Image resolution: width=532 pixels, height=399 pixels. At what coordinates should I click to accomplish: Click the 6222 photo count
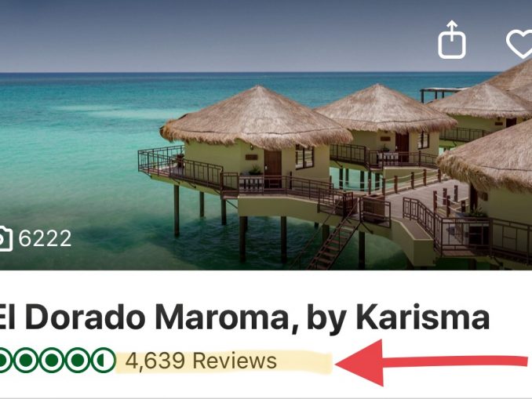point(45,238)
